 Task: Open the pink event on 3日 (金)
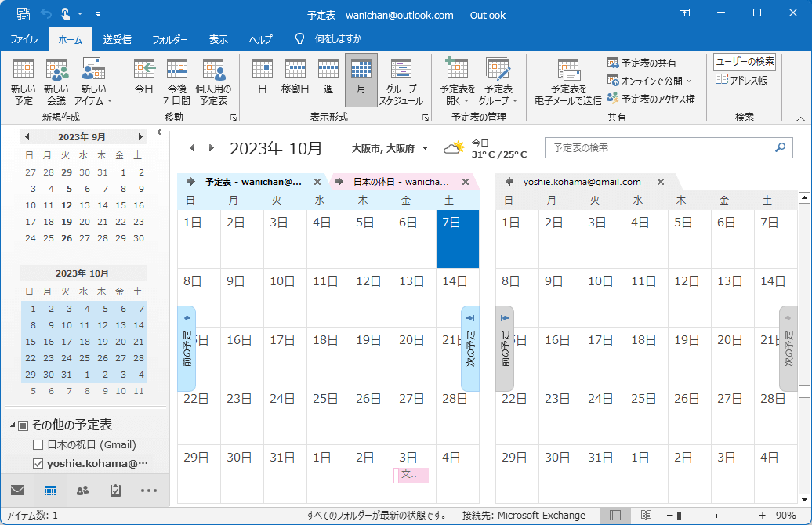[x=411, y=476]
